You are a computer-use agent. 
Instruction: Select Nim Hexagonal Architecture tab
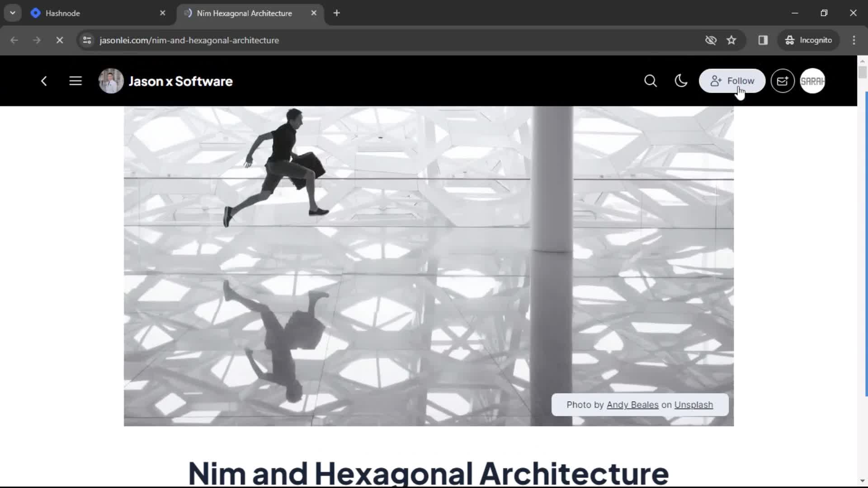coord(244,13)
